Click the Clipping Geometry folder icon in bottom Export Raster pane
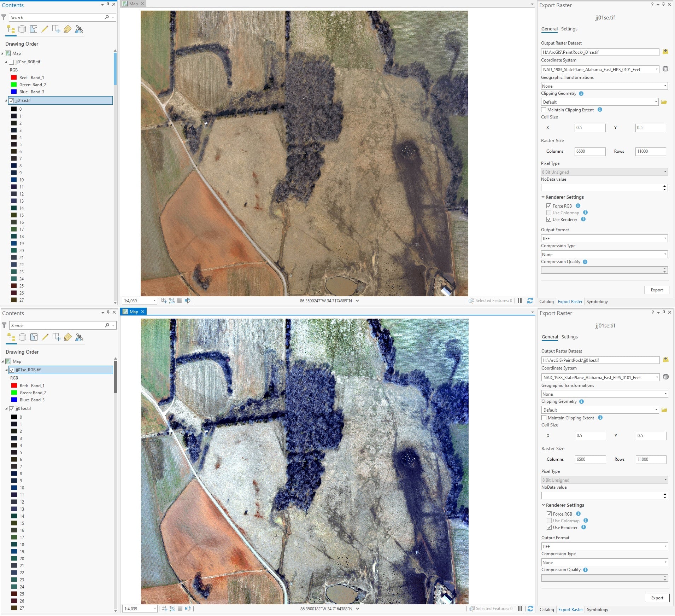 (x=664, y=410)
